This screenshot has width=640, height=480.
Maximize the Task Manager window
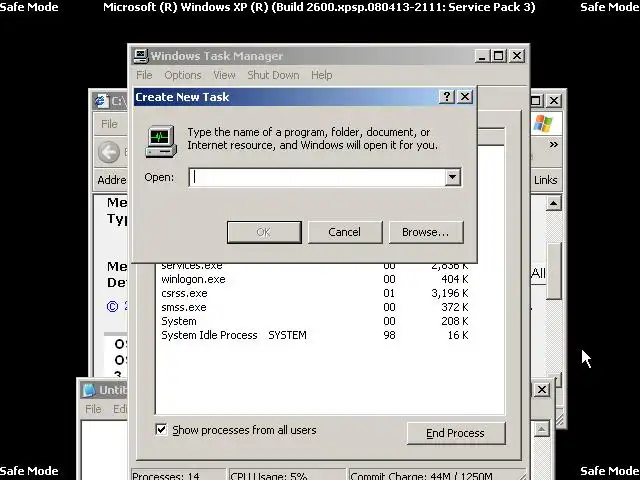tap(499, 56)
